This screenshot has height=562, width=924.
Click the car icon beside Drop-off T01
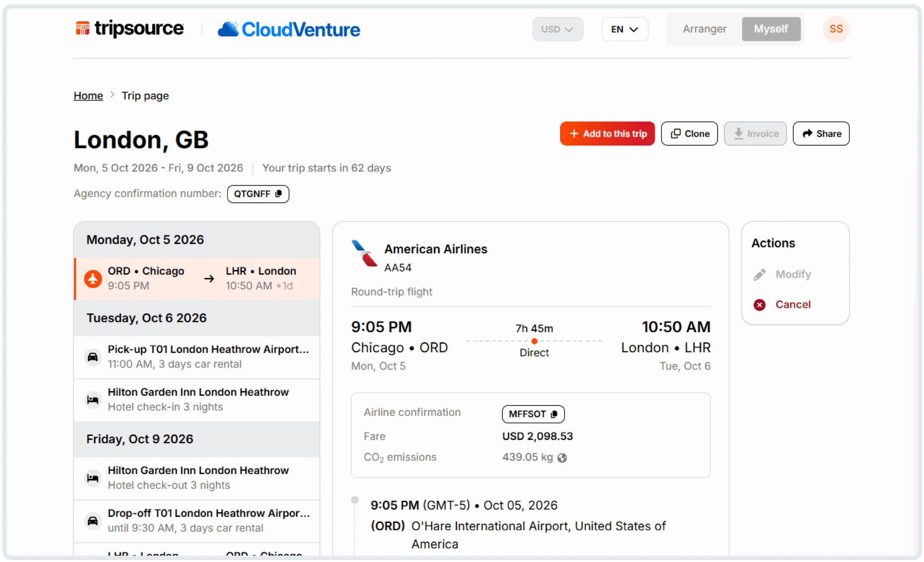pyautogui.click(x=93, y=521)
